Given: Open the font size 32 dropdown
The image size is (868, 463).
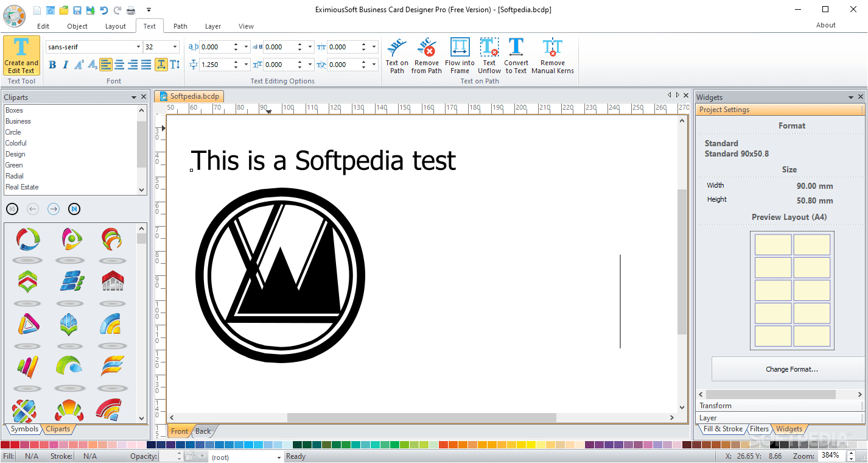Looking at the screenshot, I should [175, 47].
